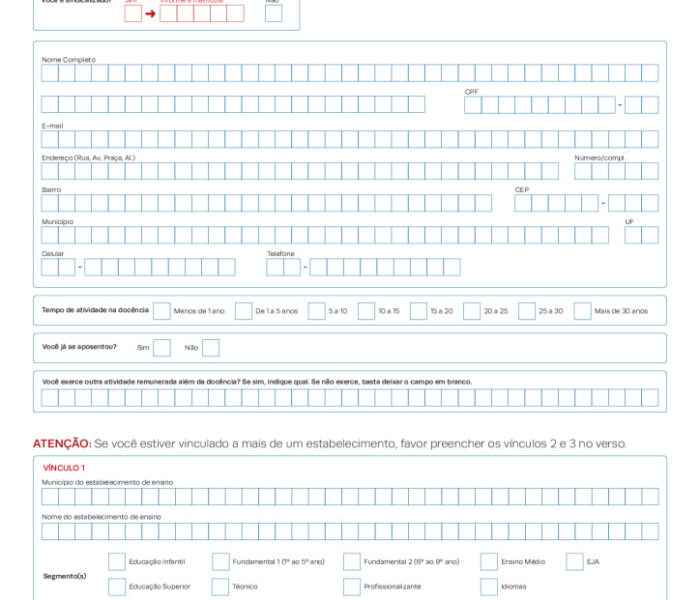Image resolution: width=700 pixels, height=600 pixels.
Task: Select the 'Educação Infantil' segment checkbox
Action: pyautogui.click(x=117, y=562)
